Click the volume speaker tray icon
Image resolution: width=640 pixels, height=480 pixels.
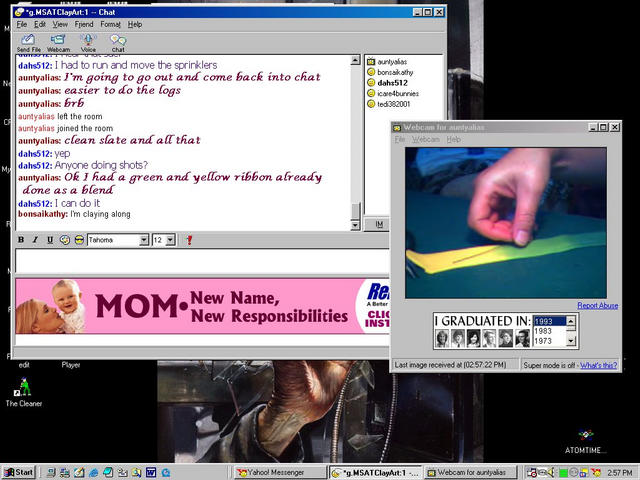click(x=551, y=473)
